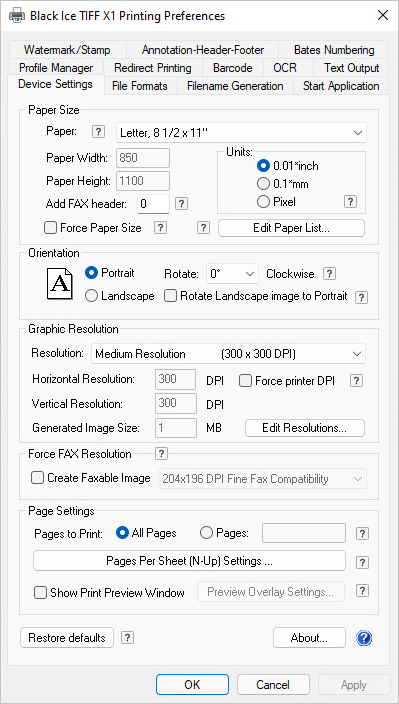The image size is (399, 704).
Task: Expand the Rotate angle dropdown
Action: 232,274
